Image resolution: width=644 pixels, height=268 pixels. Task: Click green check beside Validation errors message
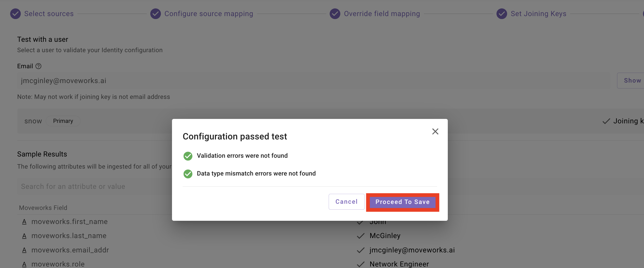pos(188,156)
